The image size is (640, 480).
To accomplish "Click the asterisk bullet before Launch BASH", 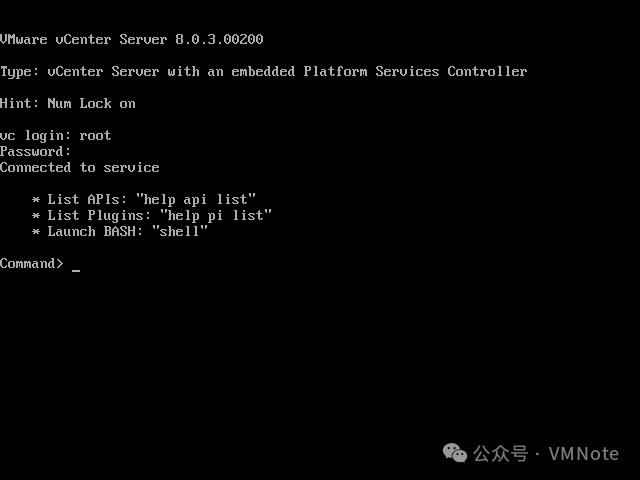I will pos(36,231).
